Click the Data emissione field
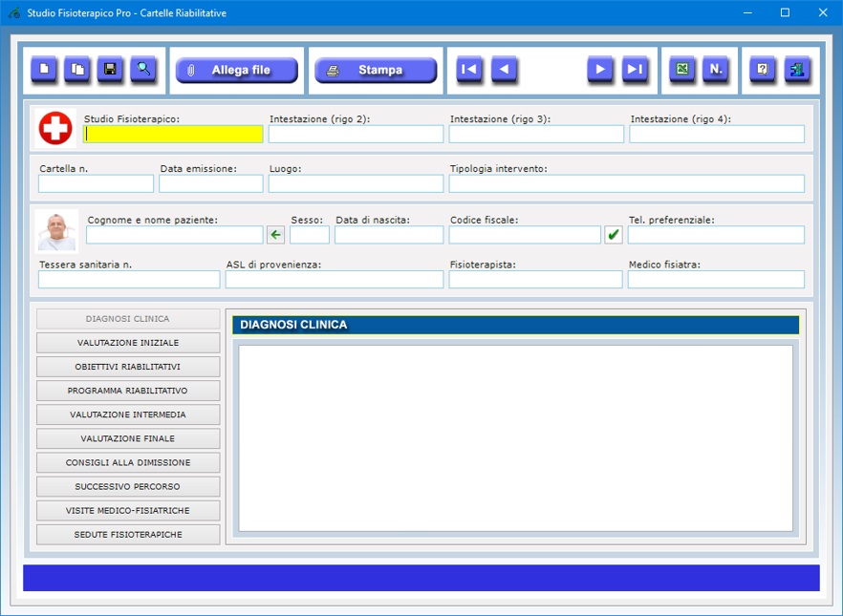Screen dimensions: 843x616 pos(211,183)
